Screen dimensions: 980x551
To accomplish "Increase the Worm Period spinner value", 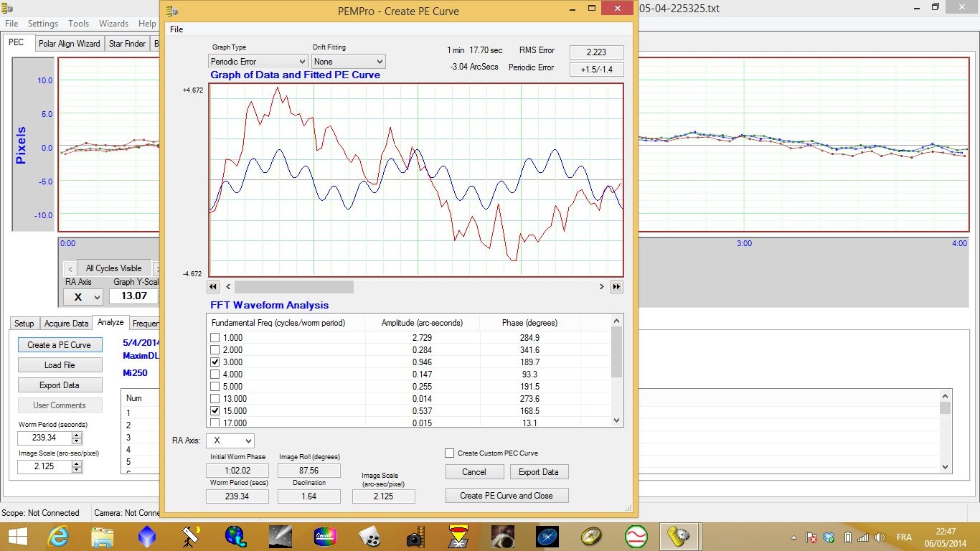I will pos(77,435).
